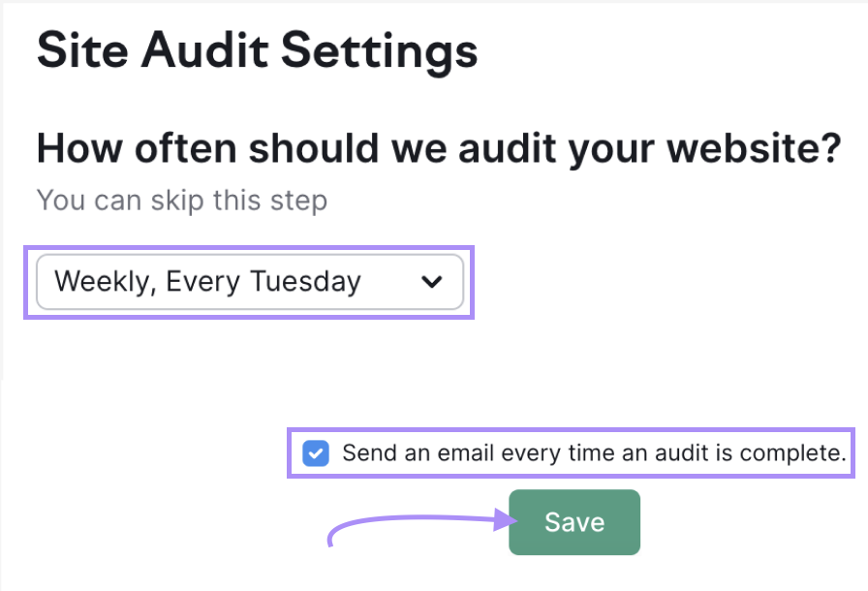Click the 'Site Audit Settings' heading
The image size is (868, 591).
(256, 50)
